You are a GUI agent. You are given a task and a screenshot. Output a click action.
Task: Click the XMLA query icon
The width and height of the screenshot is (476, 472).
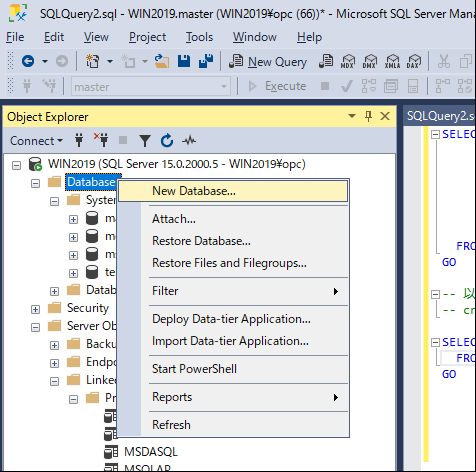(x=392, y=61)
